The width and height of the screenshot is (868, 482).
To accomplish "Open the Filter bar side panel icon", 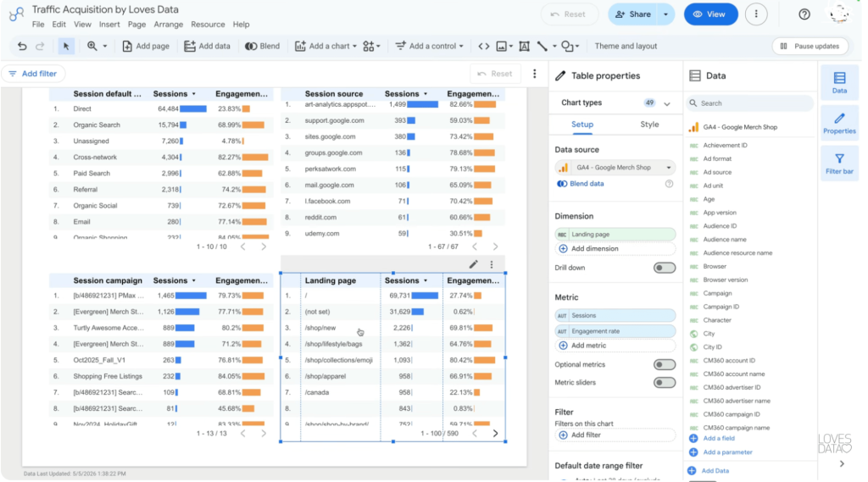I will [840, 163].
